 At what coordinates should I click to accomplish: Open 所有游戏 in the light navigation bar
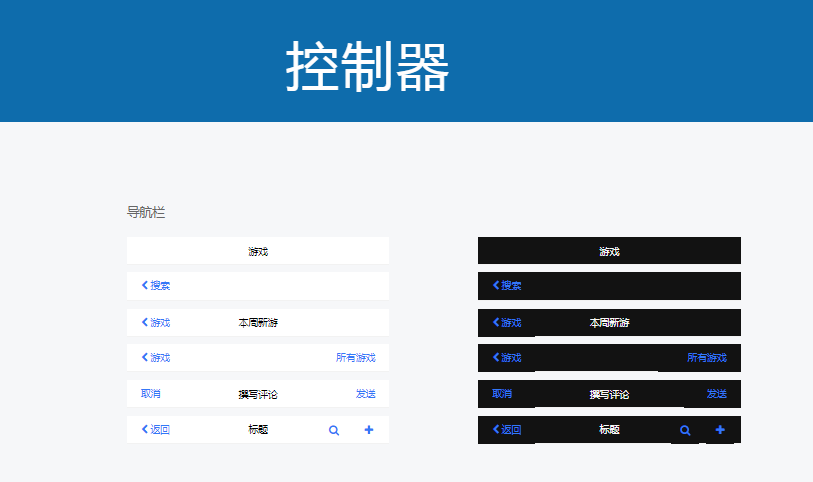click(x=356, y=357)
